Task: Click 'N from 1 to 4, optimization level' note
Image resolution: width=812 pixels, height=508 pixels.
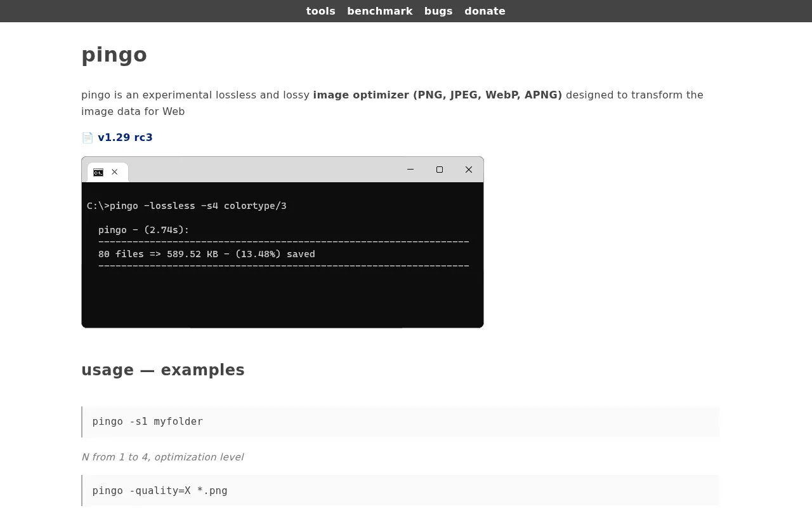Action: pyautogui.click(x=162, y=457)
